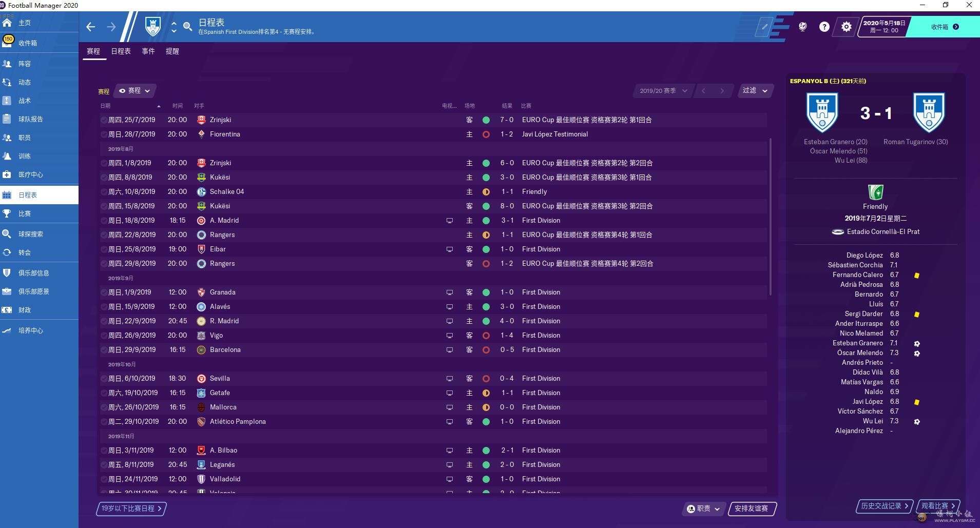The height and width of the screenshot is (528, 980).
Task: Open the 2019/20 赛季 season dropdown
Action: pos(663,91)
